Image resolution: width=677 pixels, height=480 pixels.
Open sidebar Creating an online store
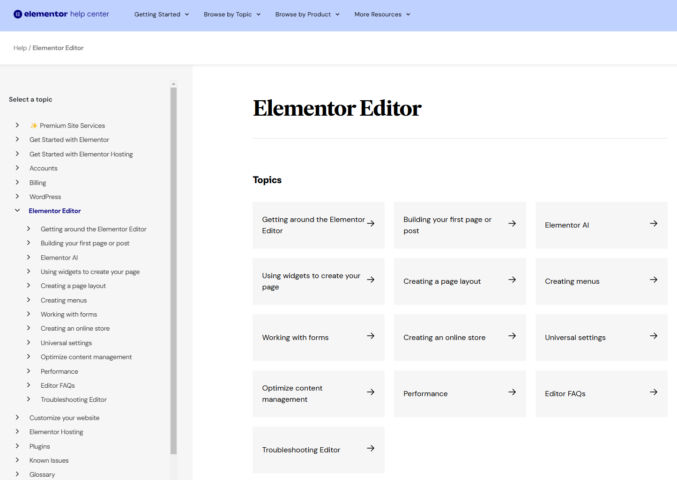point(75,328)
